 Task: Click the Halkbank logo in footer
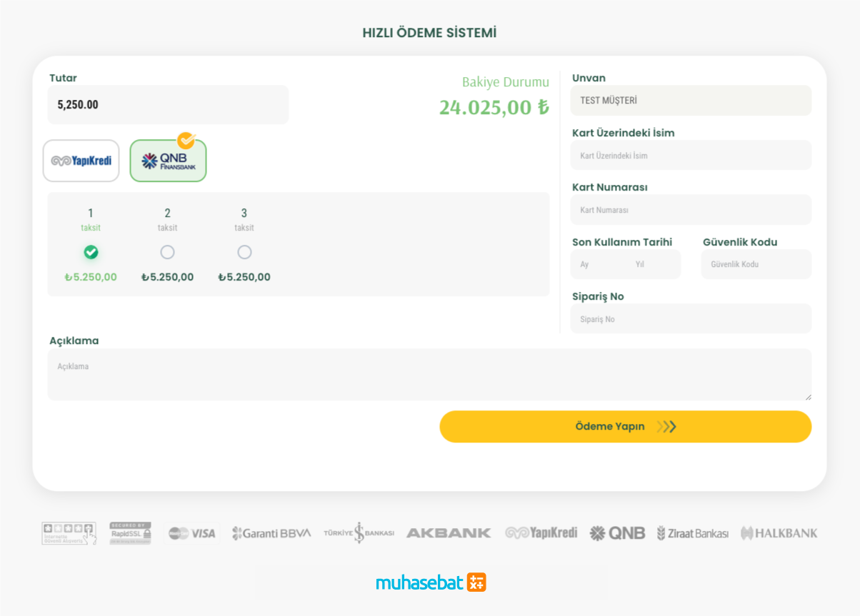point(779,533)
